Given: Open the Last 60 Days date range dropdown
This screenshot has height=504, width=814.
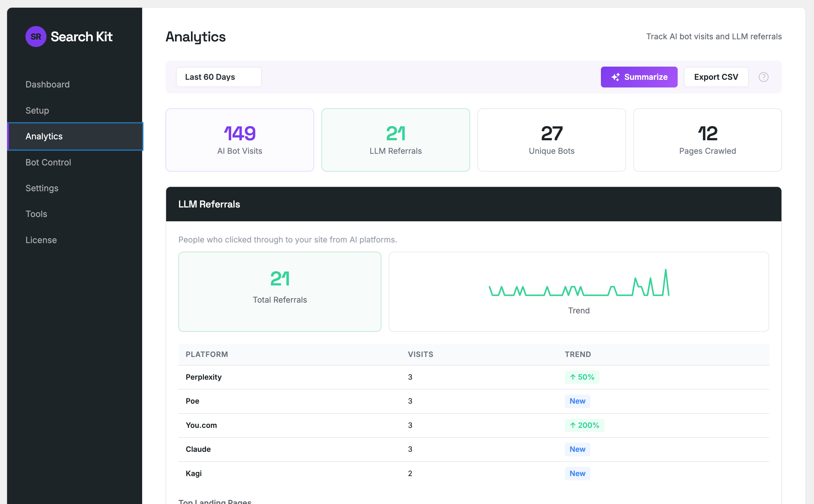Looking at the screenshot, I should coord(219,77).
